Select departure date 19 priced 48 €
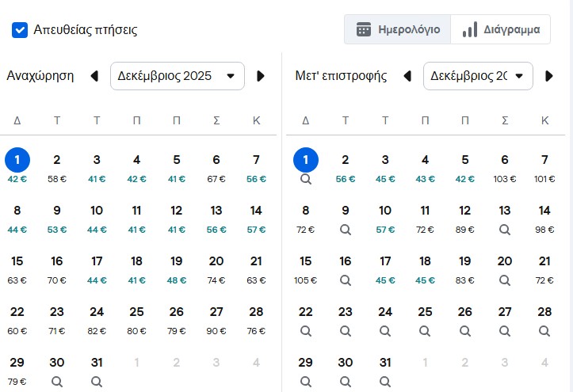This screenshot has width=573, height=392. pyautogui.click(x=176, y=268)
